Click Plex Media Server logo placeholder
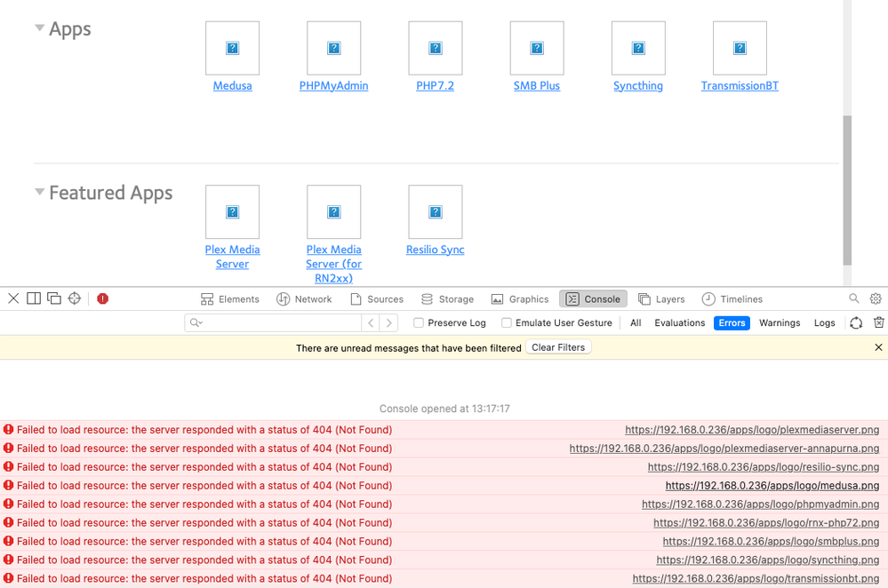This screenshot has height=588, width=888. (232, 211)
